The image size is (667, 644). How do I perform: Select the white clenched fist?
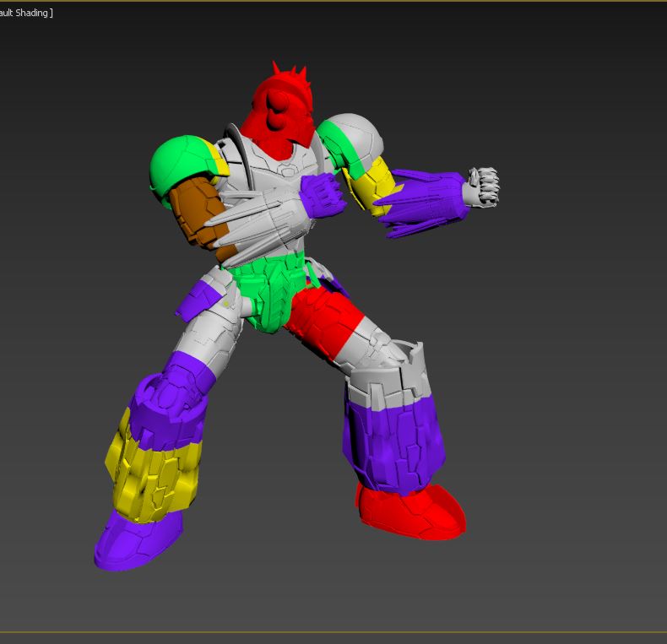coord(482,187)
